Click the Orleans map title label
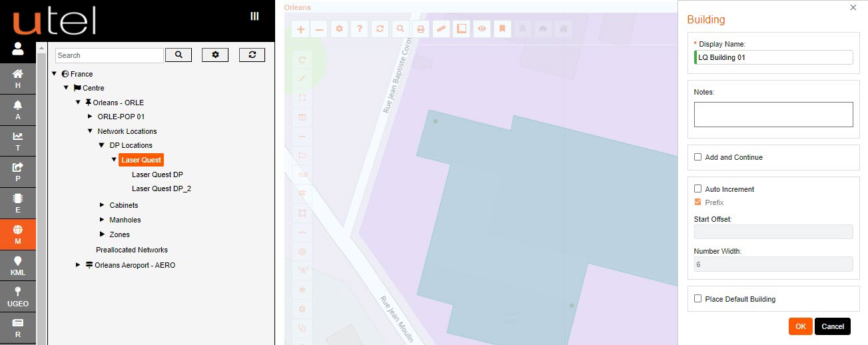Screen dimensions: 868x345 297,7
